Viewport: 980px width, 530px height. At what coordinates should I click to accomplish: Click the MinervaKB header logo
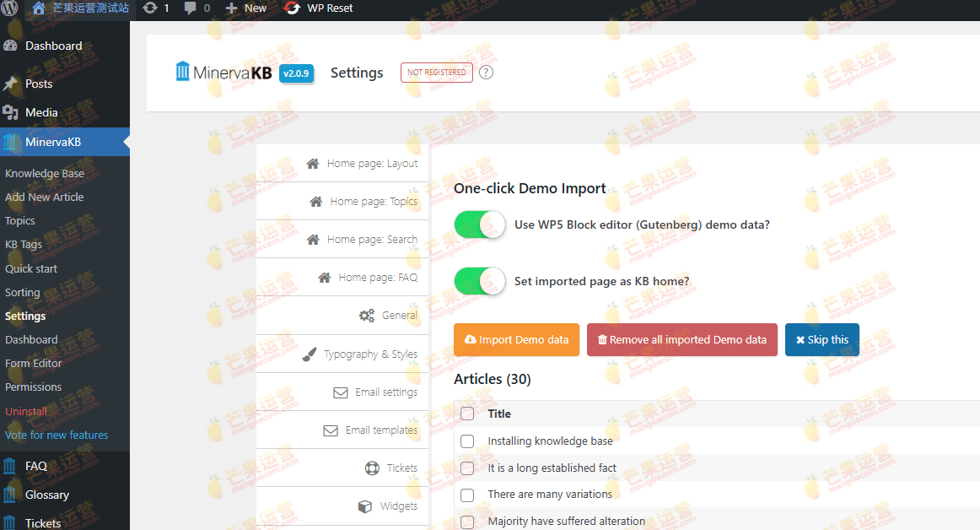(223, 72)
